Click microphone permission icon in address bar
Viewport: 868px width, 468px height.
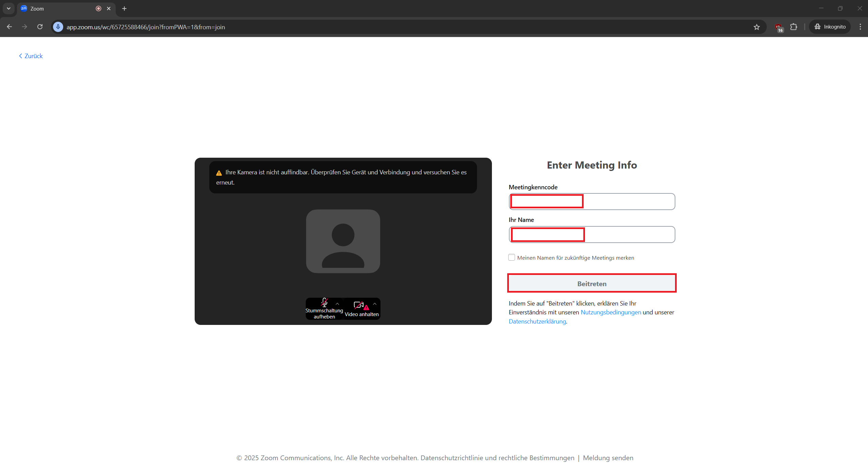(x=58, y=27)
